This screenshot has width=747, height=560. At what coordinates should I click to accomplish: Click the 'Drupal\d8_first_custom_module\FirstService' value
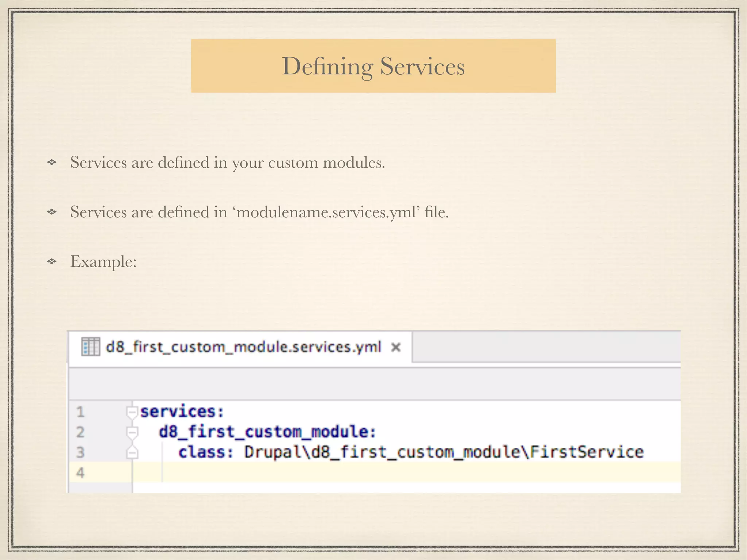(x=444, y=452)
